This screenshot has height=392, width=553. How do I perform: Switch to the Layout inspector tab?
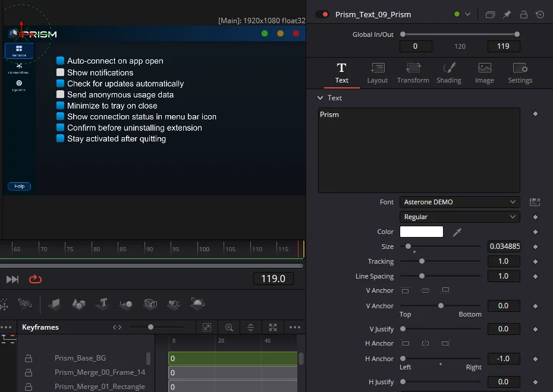pos(378,73)
